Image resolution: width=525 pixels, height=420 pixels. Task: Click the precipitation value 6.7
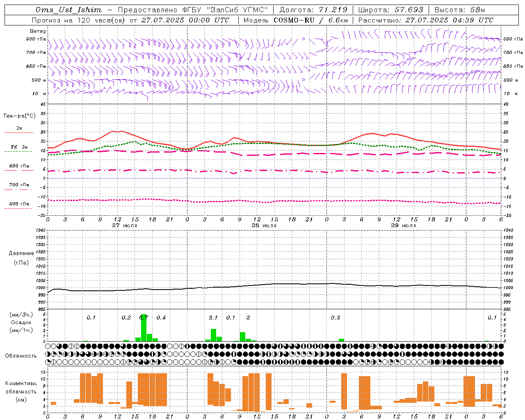pos(144,317)
